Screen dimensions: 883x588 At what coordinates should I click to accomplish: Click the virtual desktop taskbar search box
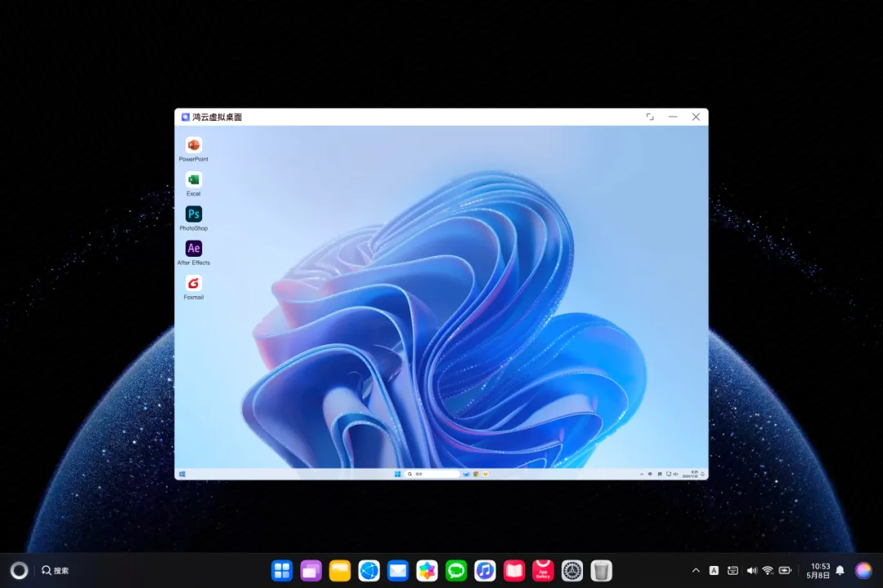point(432,474)
